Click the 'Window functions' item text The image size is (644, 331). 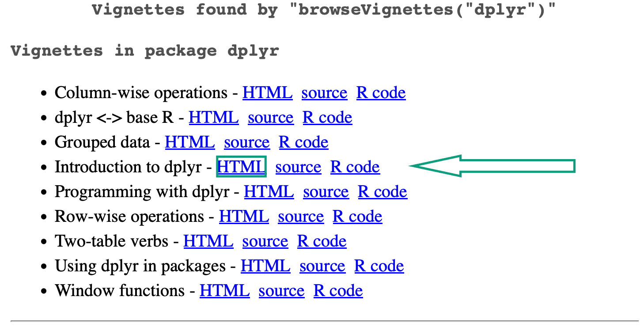tap(120, 291)
